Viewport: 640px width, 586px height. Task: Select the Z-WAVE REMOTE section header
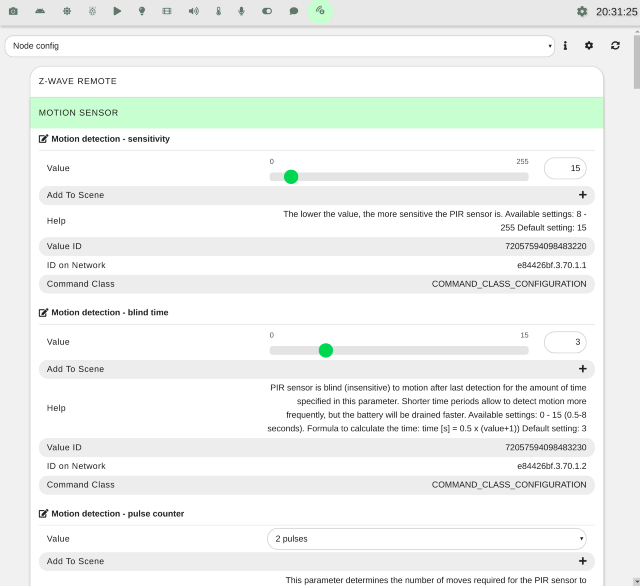[x=317, y=81]
